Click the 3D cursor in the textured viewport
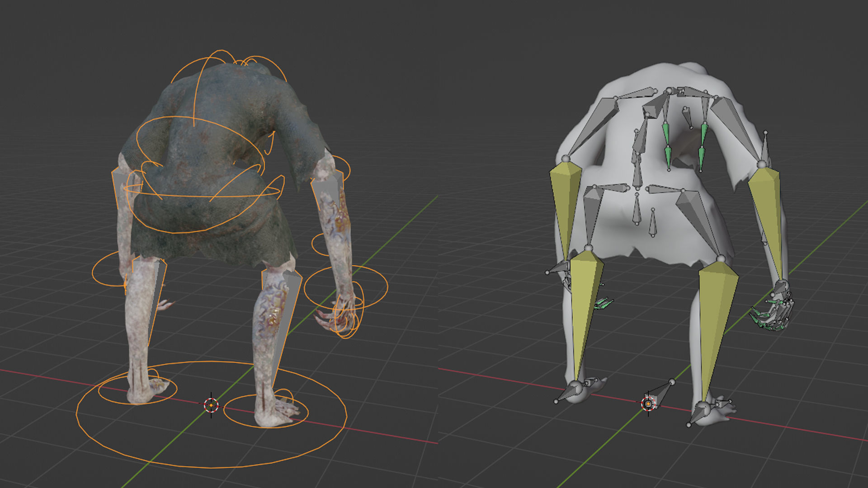This screenshot has height=488, width=868. tap(211, 405)
